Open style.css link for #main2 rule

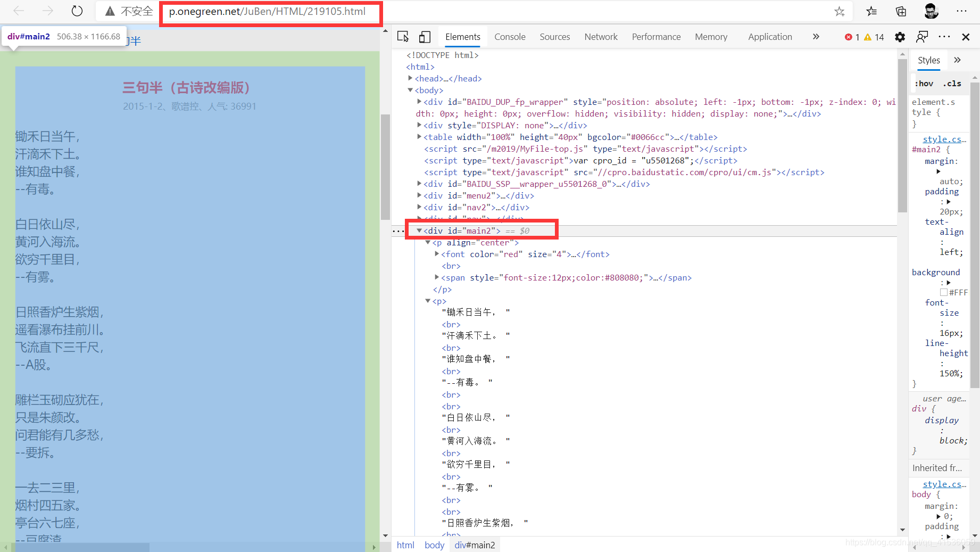coord(944,139)
